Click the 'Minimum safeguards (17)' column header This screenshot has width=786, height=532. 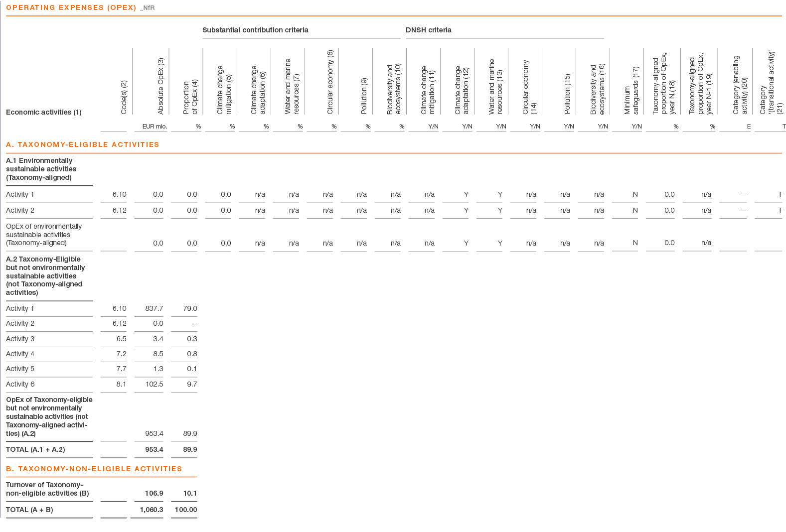pyautogui.click(x=631, y=91)
